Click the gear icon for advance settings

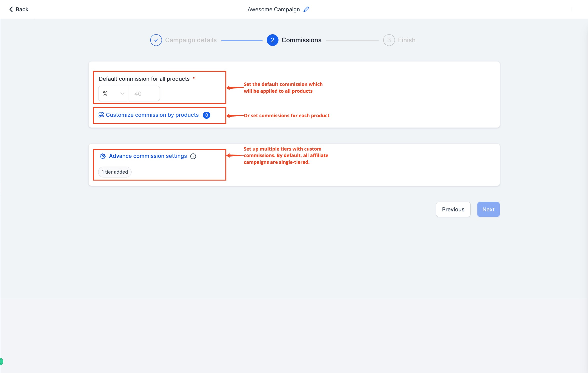point(103,156)
